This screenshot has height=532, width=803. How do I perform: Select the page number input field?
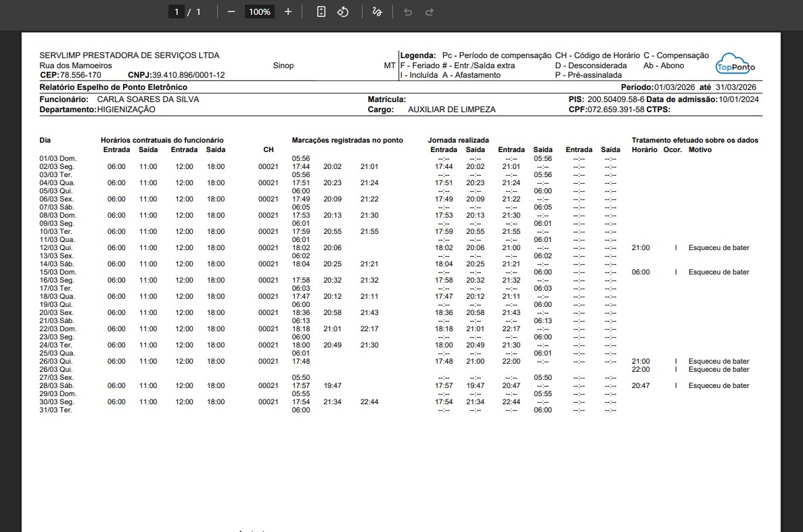[x=177, y=11]
